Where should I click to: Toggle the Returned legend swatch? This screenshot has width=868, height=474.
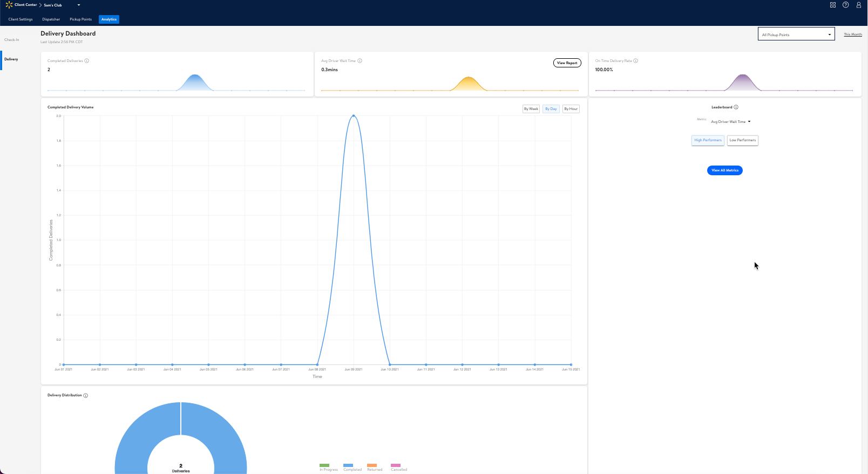pos(372,465)
